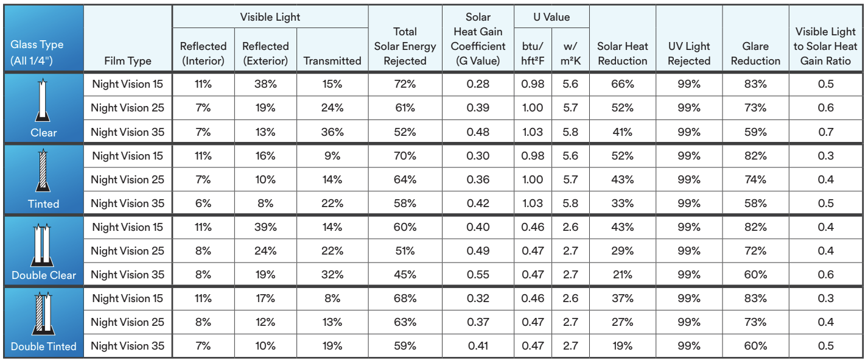Click the Double Clear glass pane icon
868x363 pixels.
(x=43, y=244)
